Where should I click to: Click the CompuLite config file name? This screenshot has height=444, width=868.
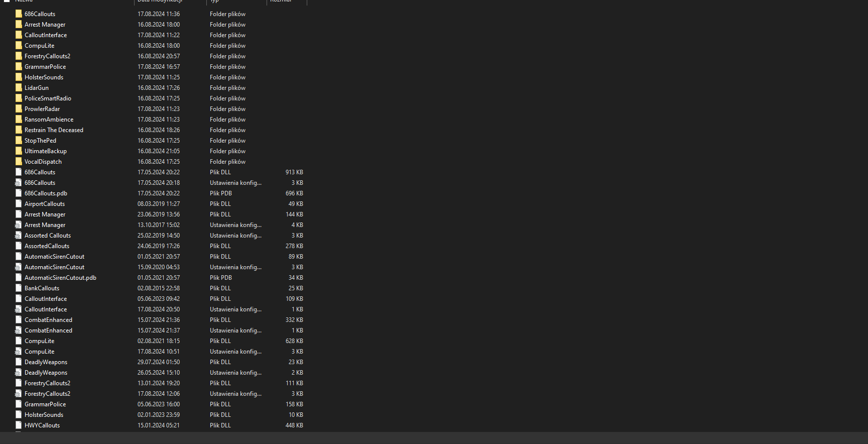(x=39, y=352)
